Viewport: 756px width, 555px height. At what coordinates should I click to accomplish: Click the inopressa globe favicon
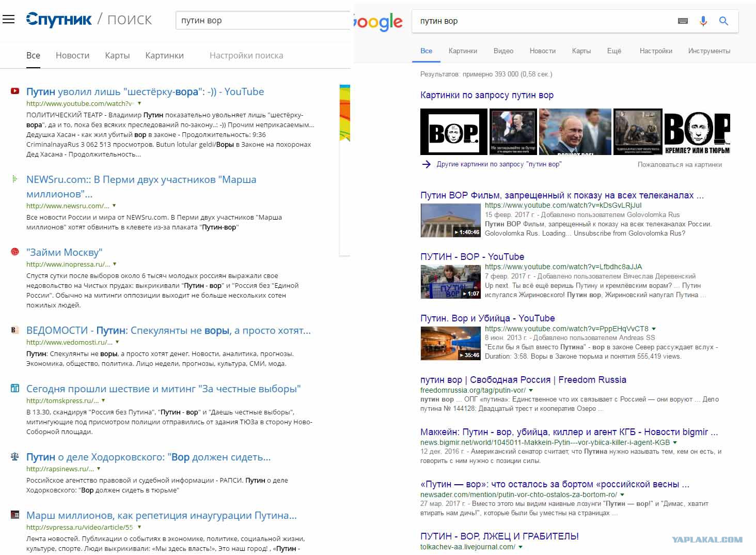[15, 252]
